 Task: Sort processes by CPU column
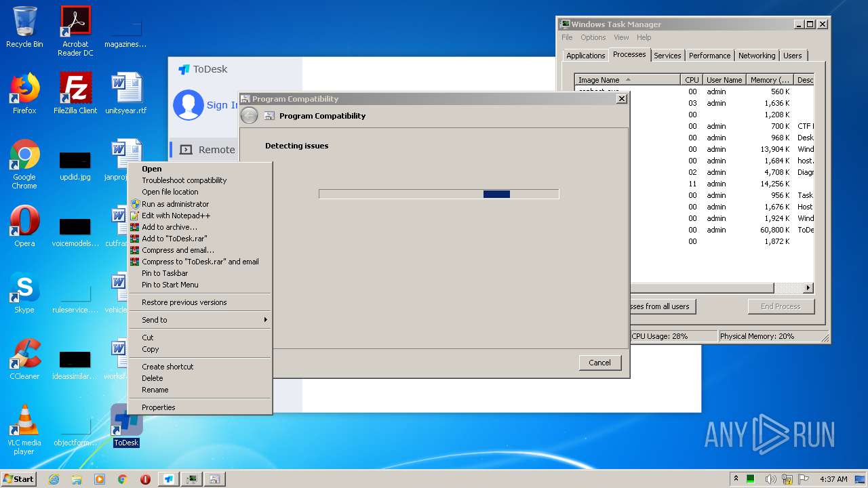(x=692, y=80)
